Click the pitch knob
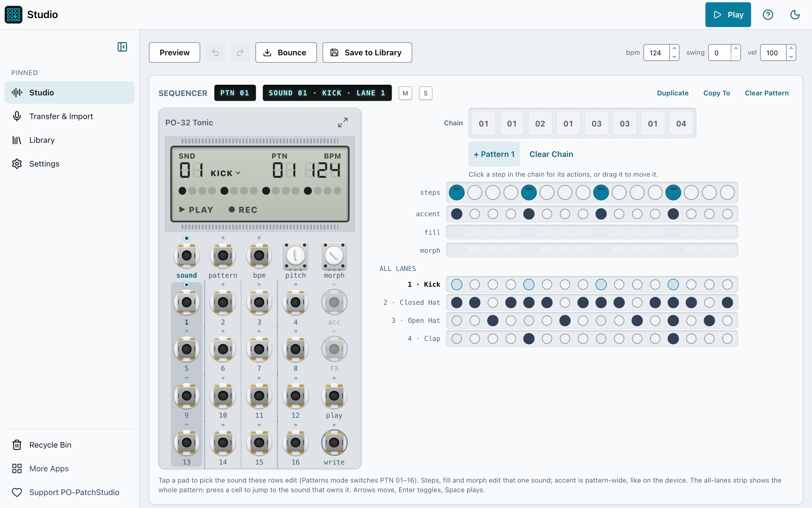Screen dimensions: 812x508 [295, 256]
